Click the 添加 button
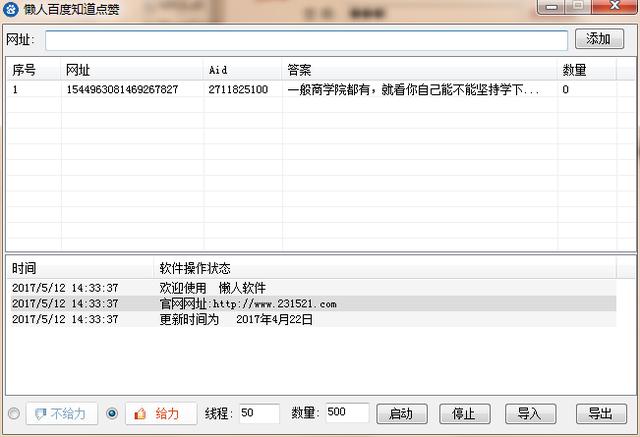Viewport: 640px width, 437px height. pos(599,39)
